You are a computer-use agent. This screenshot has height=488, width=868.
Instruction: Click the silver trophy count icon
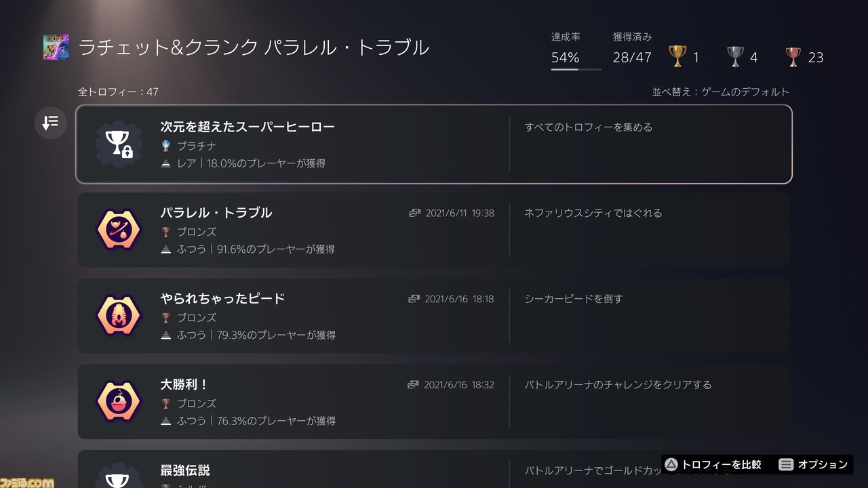pos(735,57)
